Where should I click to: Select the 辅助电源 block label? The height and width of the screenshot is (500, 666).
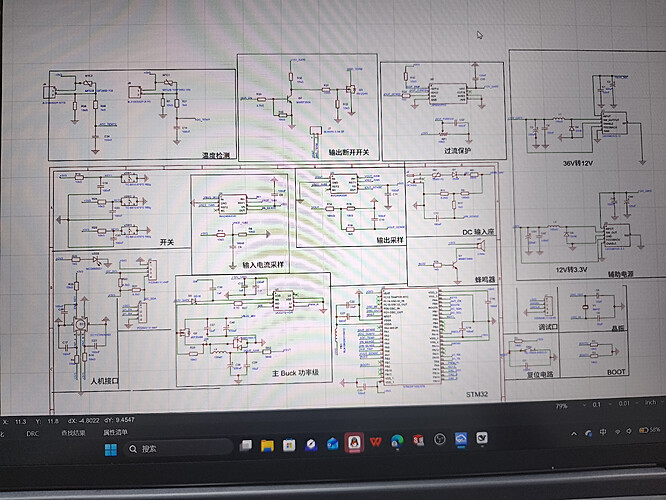coord(621,274)
